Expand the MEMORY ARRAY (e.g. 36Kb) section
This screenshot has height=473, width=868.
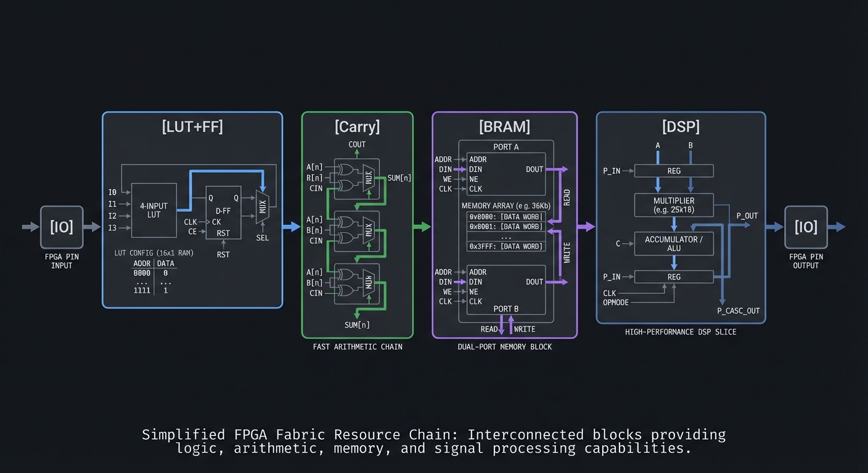(x=505, y=205)
